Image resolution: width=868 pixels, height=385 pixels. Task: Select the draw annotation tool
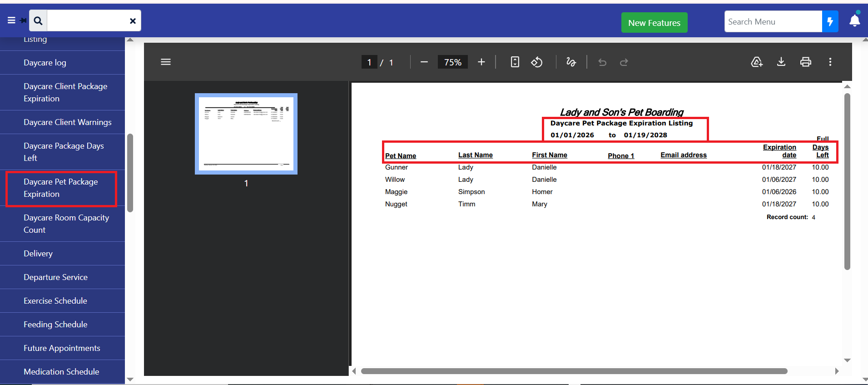[x=571, y=62]
